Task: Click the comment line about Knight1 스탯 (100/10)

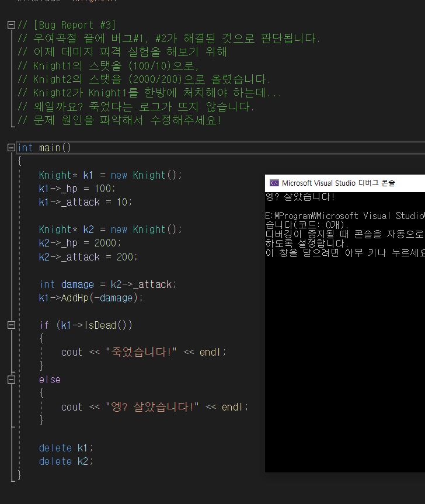Action: pos(108,66)
